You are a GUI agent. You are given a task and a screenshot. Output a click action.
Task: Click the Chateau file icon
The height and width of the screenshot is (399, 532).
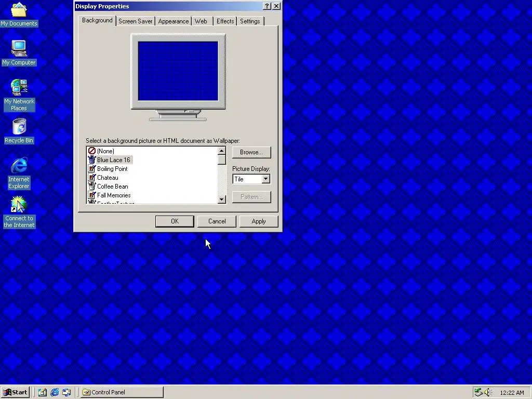coord(91,178)
